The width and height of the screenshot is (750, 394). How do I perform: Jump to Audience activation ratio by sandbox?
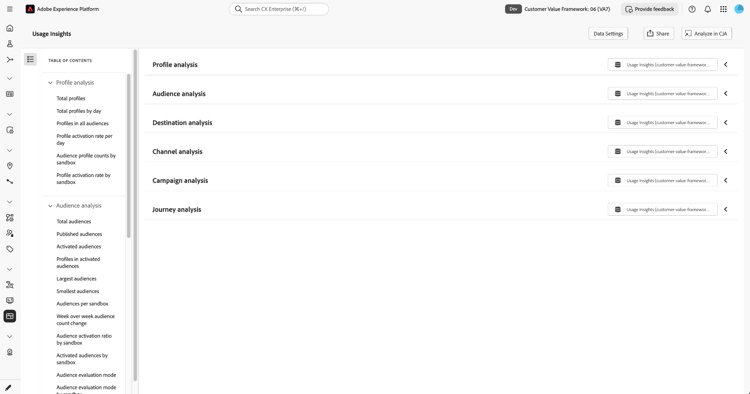[x=84, y=339]
